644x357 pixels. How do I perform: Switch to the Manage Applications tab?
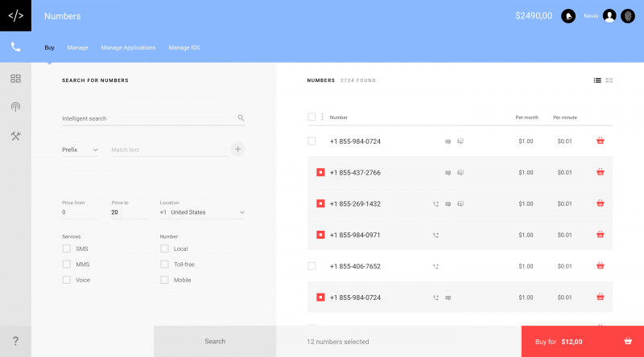click(128, 47)
